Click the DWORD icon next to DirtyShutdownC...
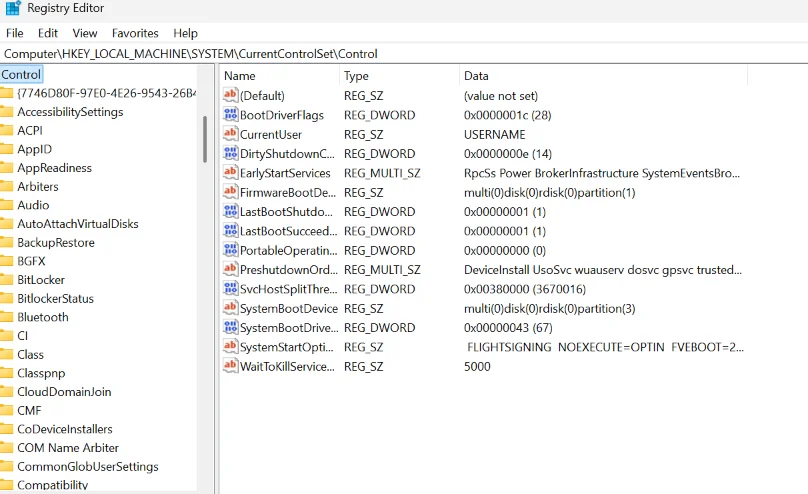 click(230, 152)
